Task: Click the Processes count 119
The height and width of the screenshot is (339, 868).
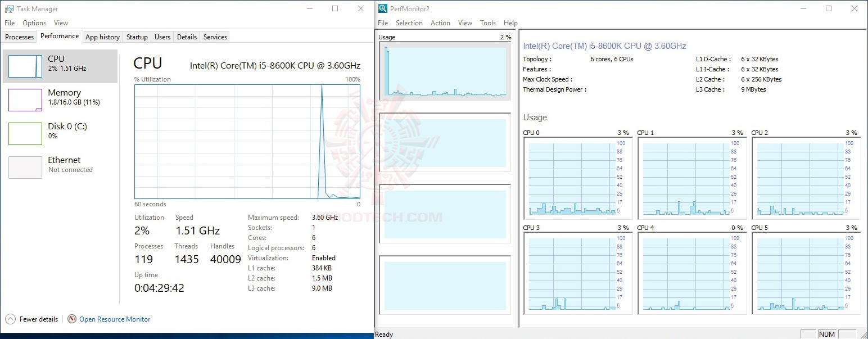Action: [143, 259]
